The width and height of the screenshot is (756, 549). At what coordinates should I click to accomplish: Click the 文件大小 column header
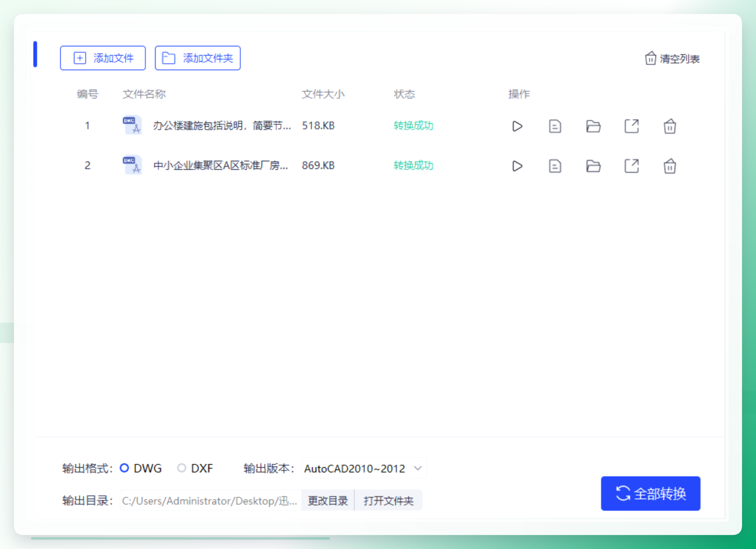[x=323, y=94]
